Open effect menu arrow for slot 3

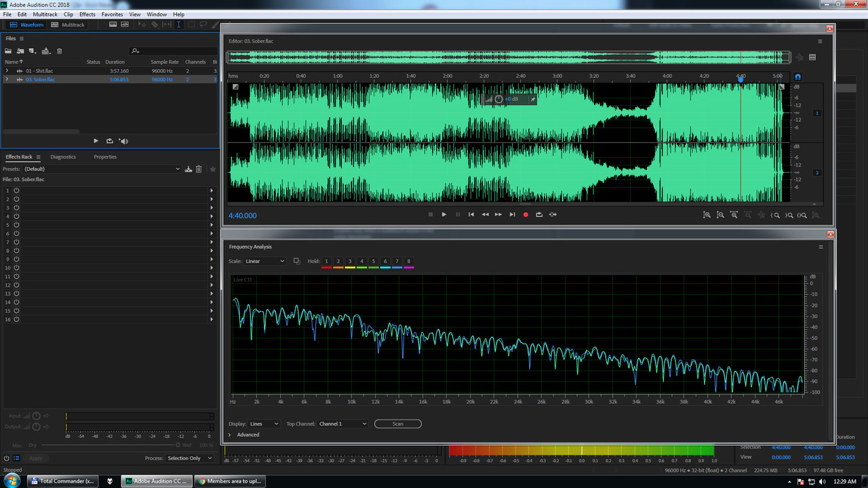[x=212, y=207]
